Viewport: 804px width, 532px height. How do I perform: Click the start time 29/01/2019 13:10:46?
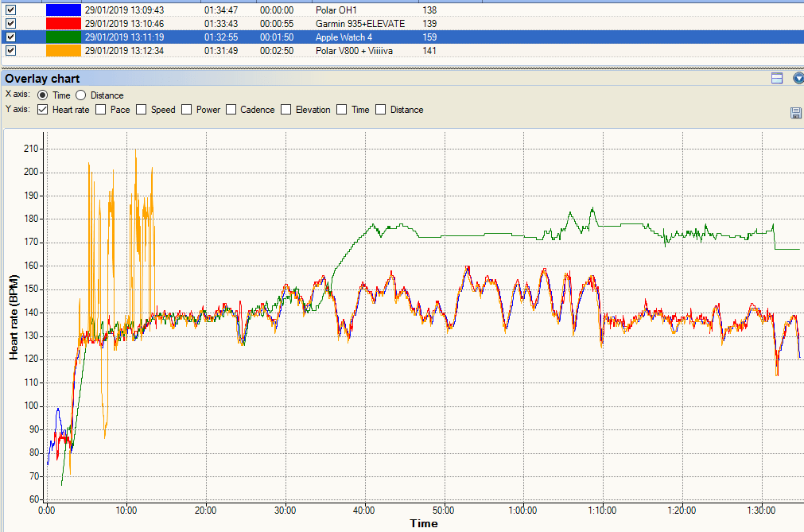point(124,24)
